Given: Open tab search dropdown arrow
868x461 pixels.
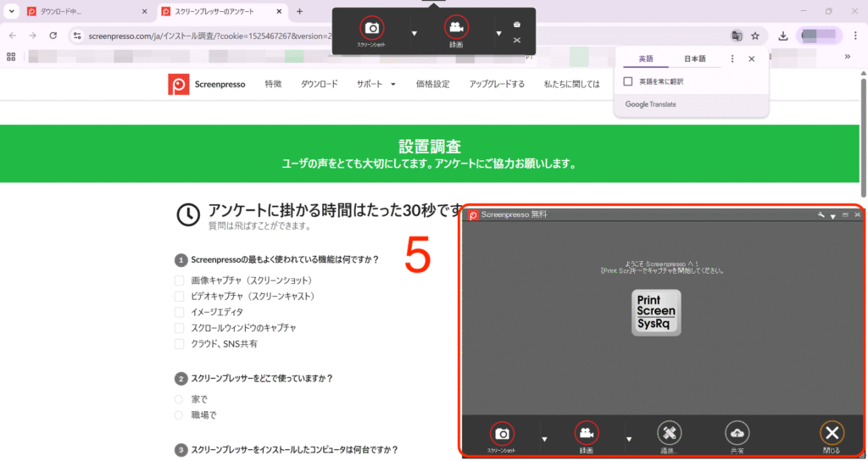Looking at the screenshot, I should click(x=11, y=12).
